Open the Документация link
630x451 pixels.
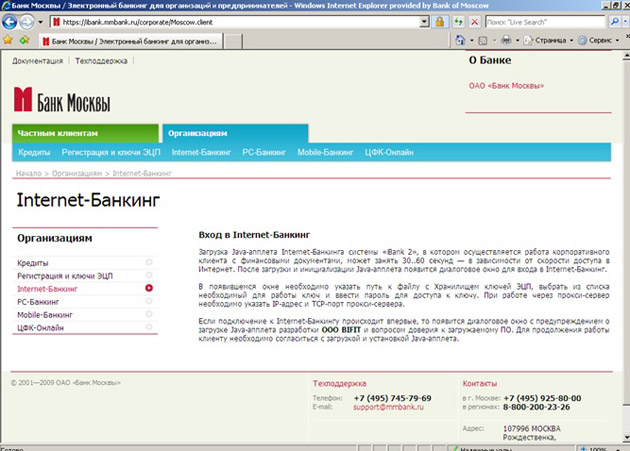[x=37, y=61]
